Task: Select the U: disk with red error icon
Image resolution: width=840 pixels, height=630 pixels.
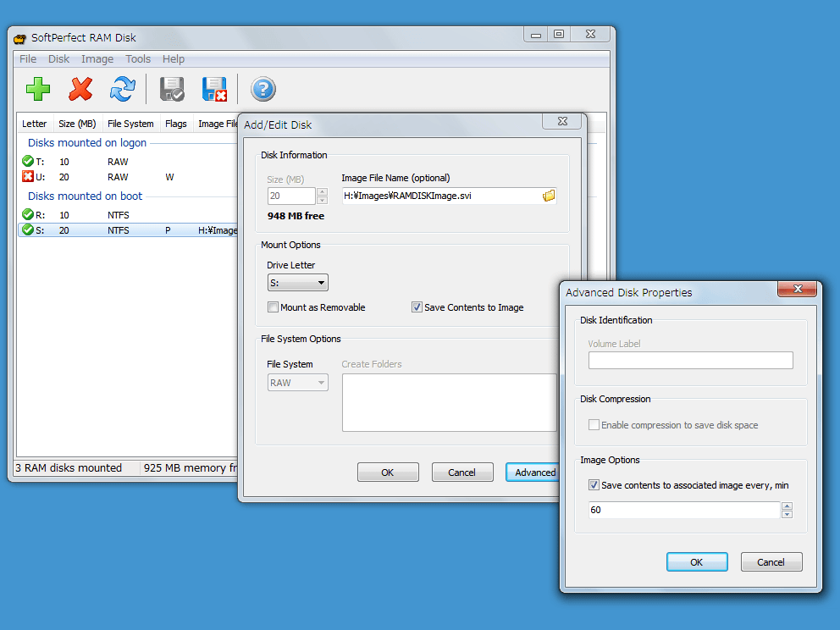Action: [x=40, y=177]
